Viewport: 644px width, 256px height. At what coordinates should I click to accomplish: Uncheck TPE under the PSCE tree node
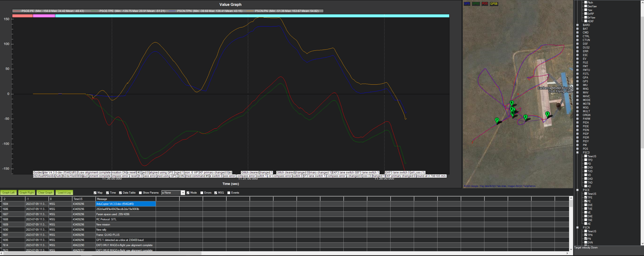pos(586,197)
